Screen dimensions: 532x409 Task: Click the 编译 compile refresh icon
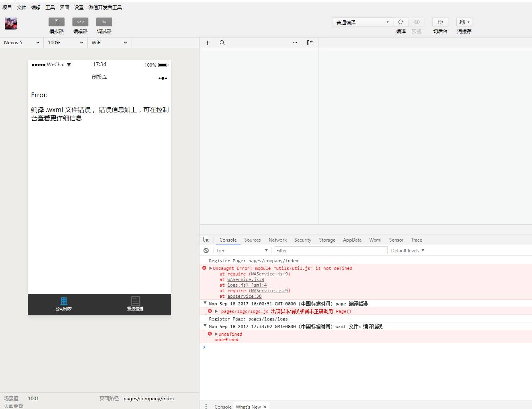point(401,22)
